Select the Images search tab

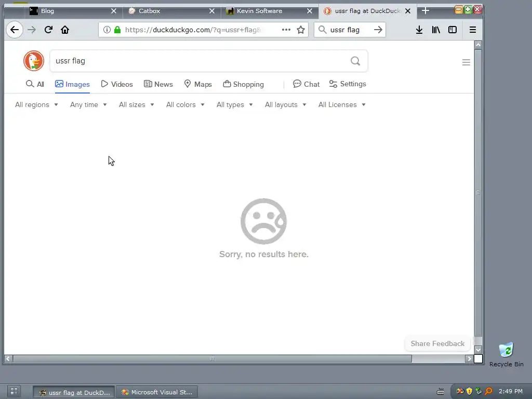coord(72,84)
